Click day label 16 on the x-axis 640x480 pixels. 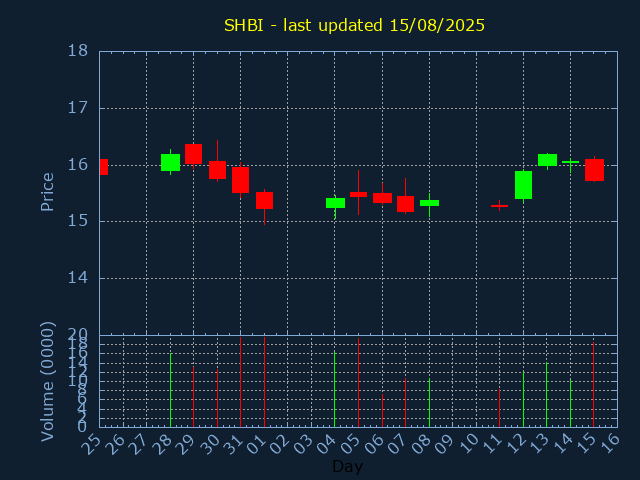click(609, 444)
